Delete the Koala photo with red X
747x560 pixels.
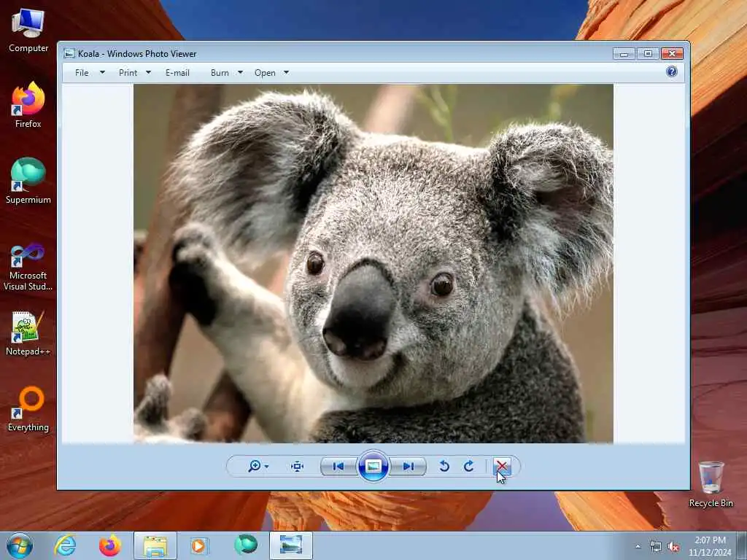click(502, 467)
